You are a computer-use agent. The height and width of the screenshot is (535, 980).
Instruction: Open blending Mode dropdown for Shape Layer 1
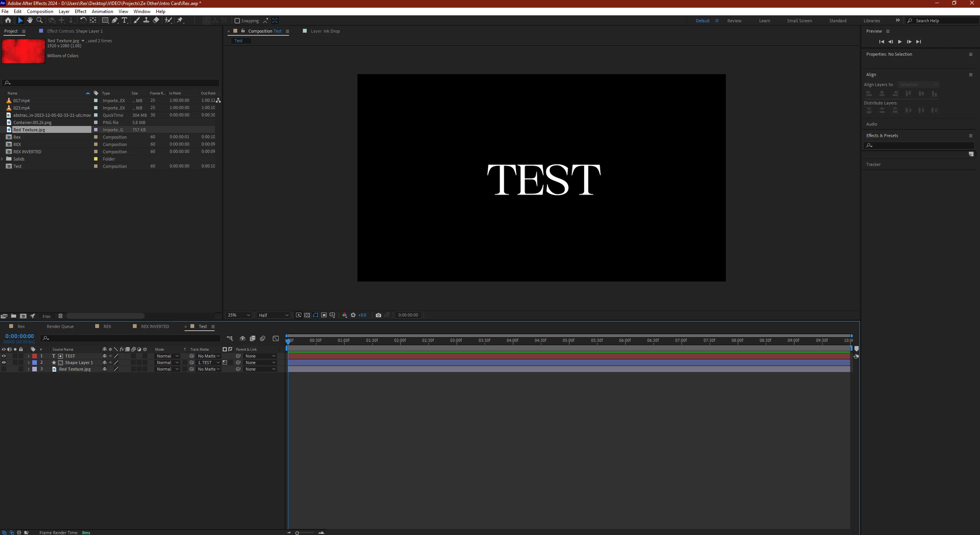167,363
